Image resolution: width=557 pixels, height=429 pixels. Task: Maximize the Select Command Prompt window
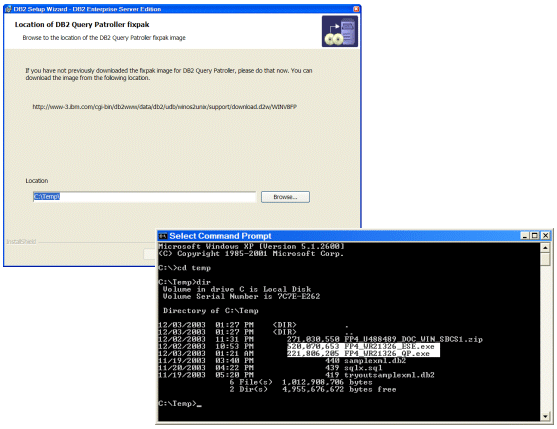point(535,235)
